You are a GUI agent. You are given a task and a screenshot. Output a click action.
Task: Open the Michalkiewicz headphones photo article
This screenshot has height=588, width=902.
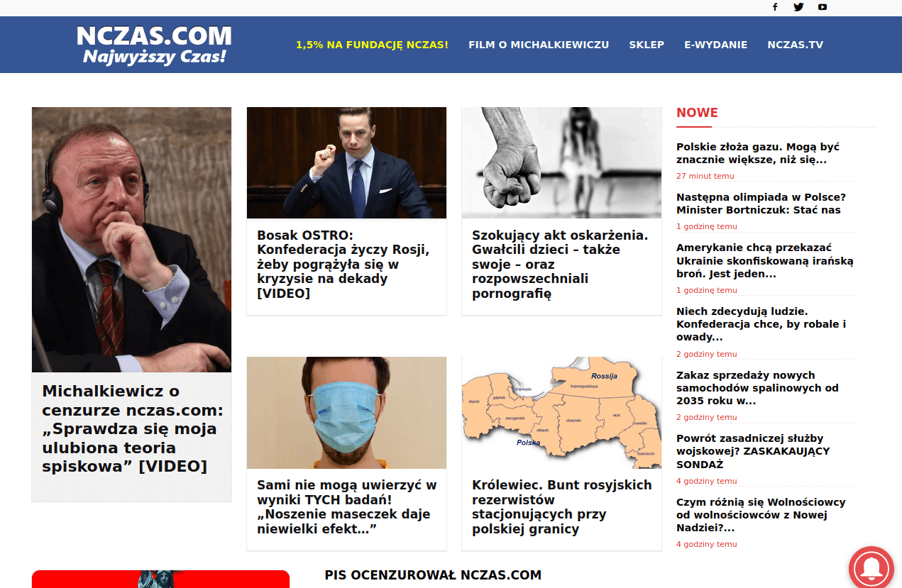132,240
